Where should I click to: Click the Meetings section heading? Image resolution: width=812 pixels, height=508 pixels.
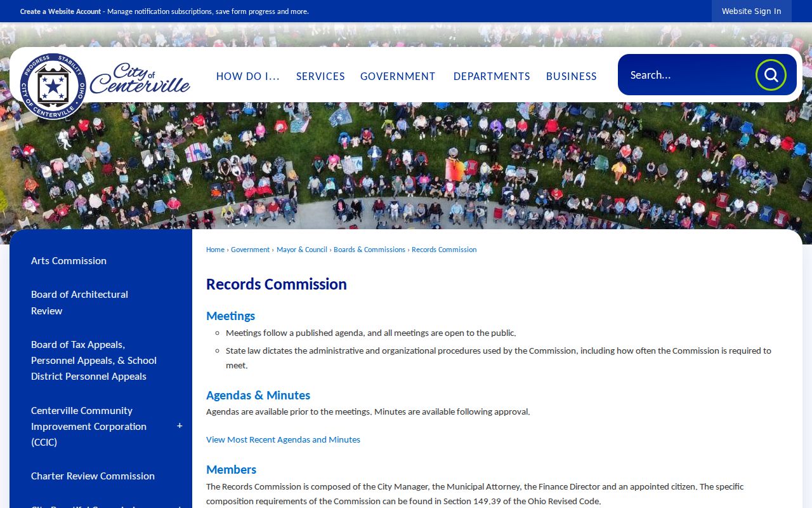pos(230,316)
